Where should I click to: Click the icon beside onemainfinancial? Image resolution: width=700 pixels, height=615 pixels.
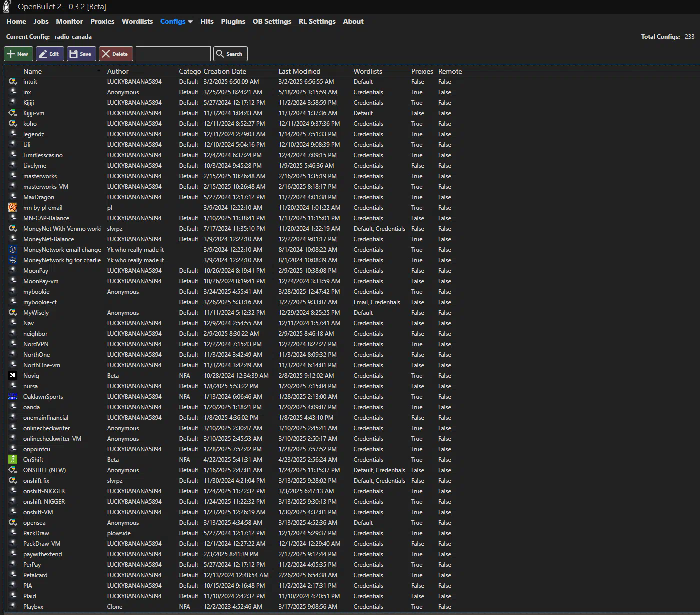(13, 418)
